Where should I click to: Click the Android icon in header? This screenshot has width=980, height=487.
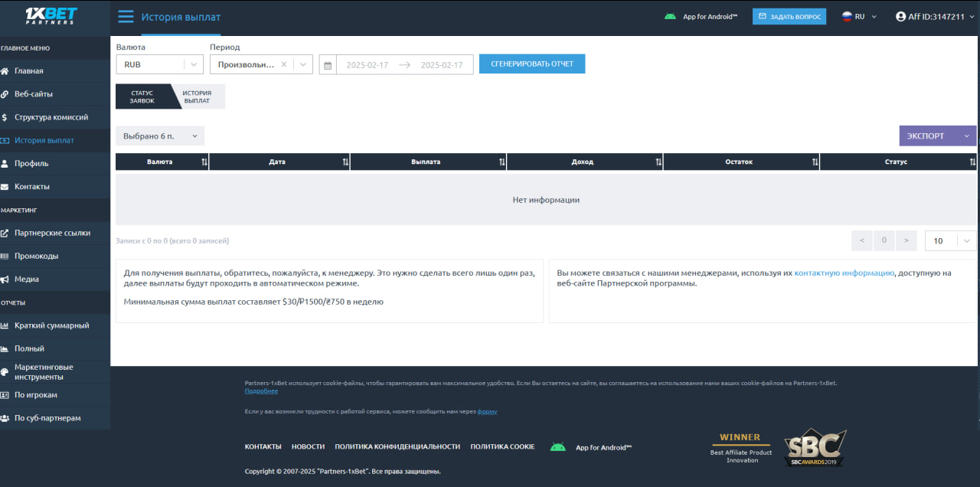(x=670, y=17)
